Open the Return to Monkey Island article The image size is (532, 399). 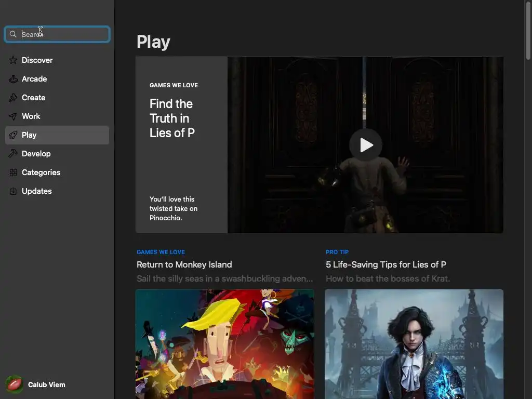(x=184, y=264)
